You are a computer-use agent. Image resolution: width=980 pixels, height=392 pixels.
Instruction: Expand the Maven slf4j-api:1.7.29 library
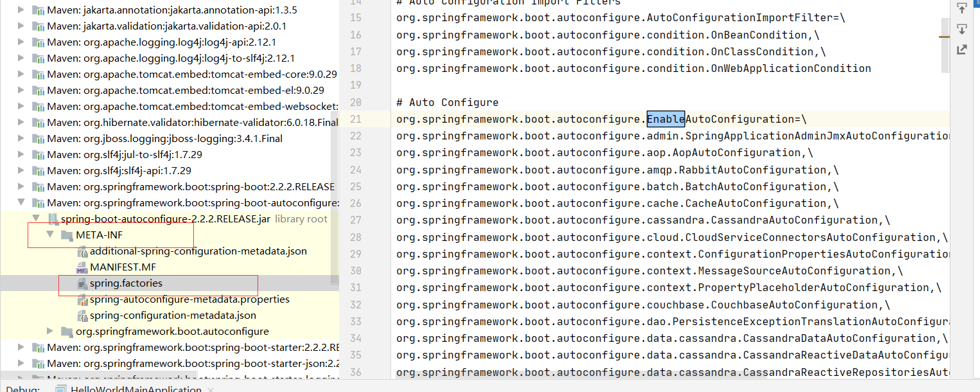22,170
